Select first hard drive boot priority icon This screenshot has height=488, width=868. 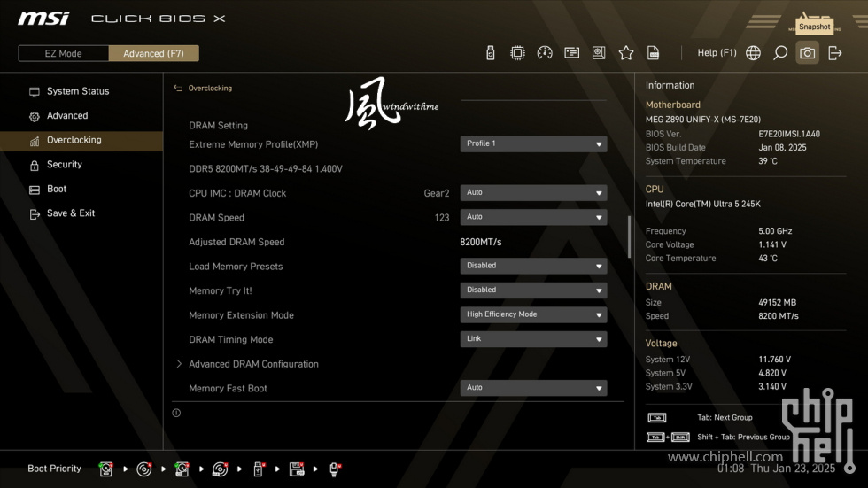[x=105, y=469]
